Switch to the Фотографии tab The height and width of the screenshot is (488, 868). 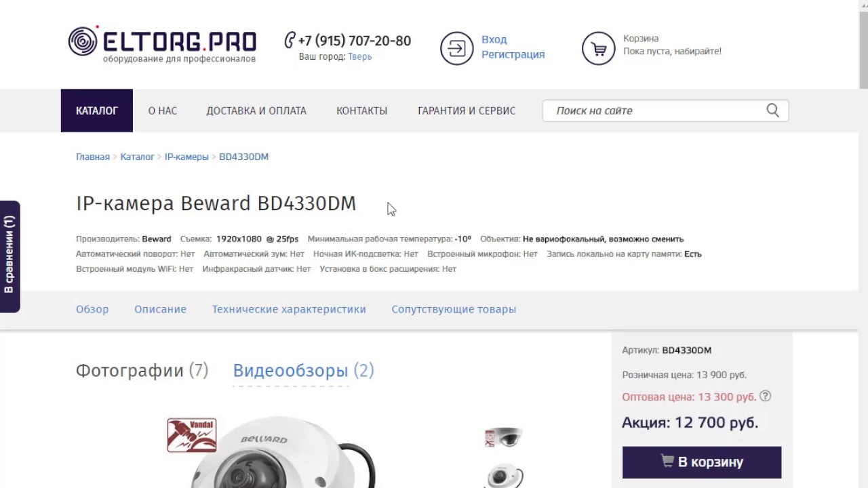pos(142,371)
